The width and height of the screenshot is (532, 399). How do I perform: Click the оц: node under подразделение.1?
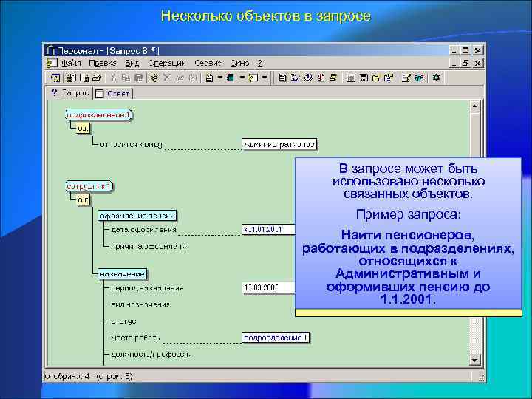point(83,129)
